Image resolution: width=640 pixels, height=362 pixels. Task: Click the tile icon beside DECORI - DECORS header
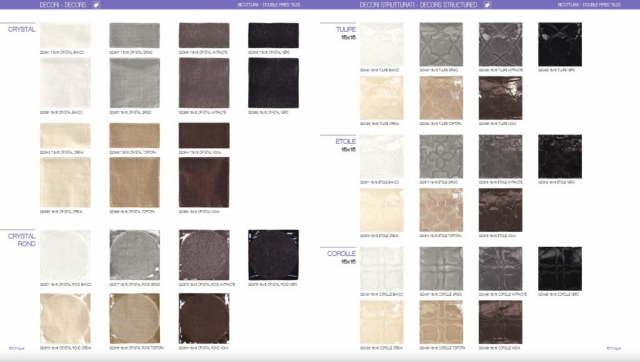click(96, 5)
